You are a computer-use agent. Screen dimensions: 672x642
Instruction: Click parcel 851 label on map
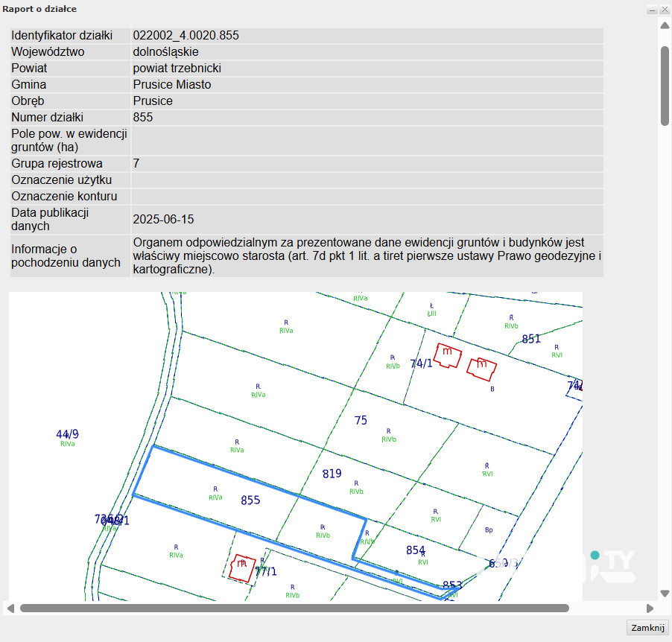530,339
